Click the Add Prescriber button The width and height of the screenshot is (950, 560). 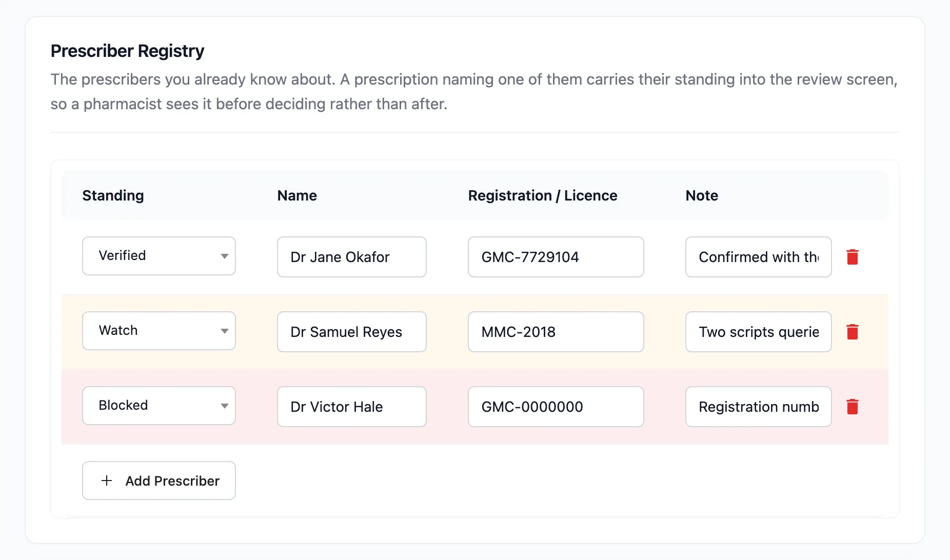pyautogui.click(x=159, y=481)
